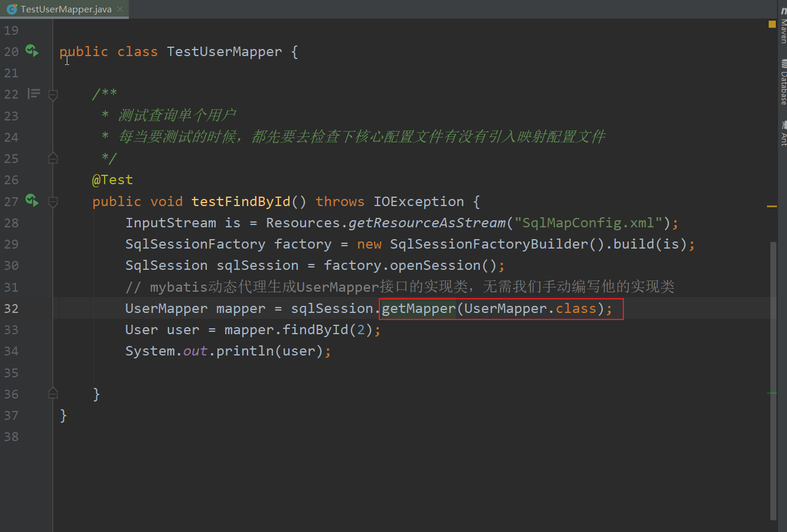
Task: Click the "SqlMapConfig.xml" string literal
Action: click(588, 223)
